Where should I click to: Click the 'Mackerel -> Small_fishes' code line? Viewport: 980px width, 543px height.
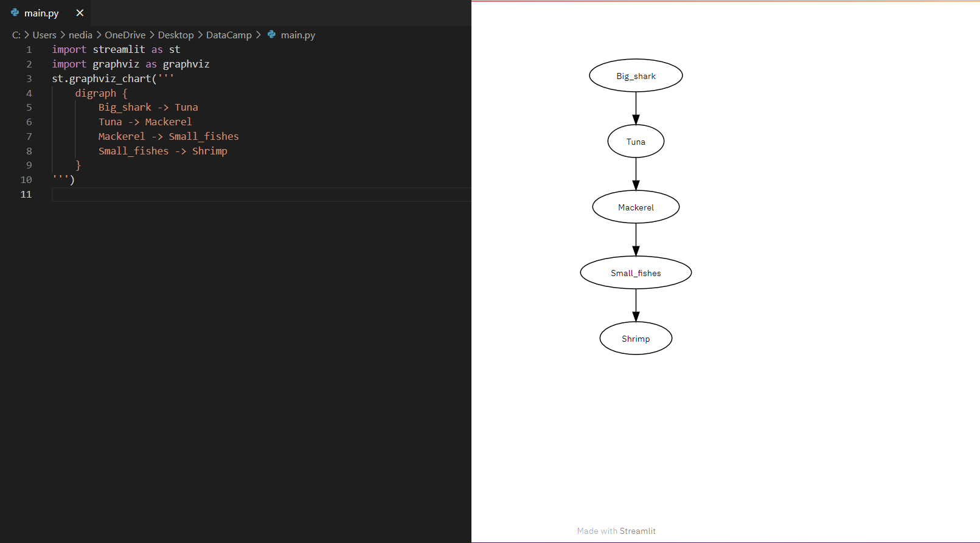tap(169, 137)
